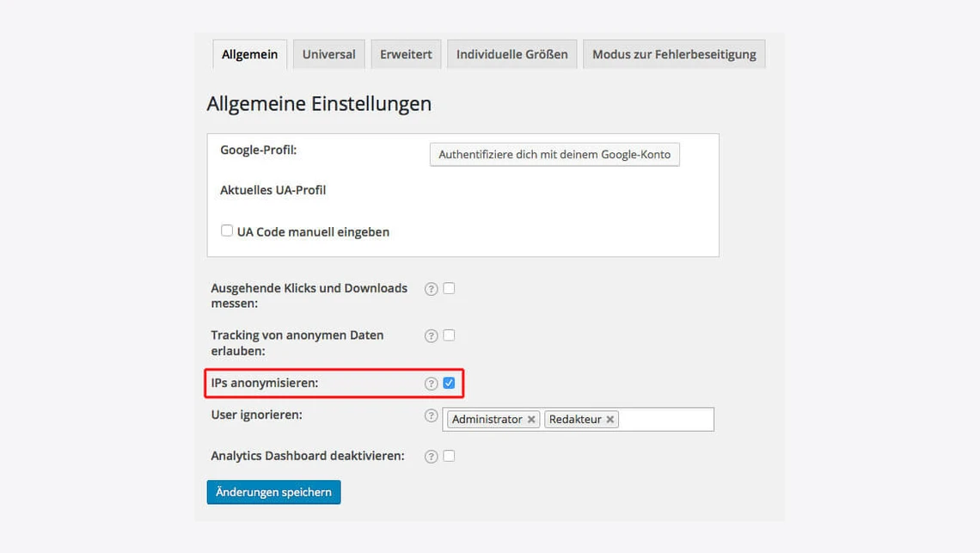Check Analytics Dashboard deaktivieren box

coord(449,456)
